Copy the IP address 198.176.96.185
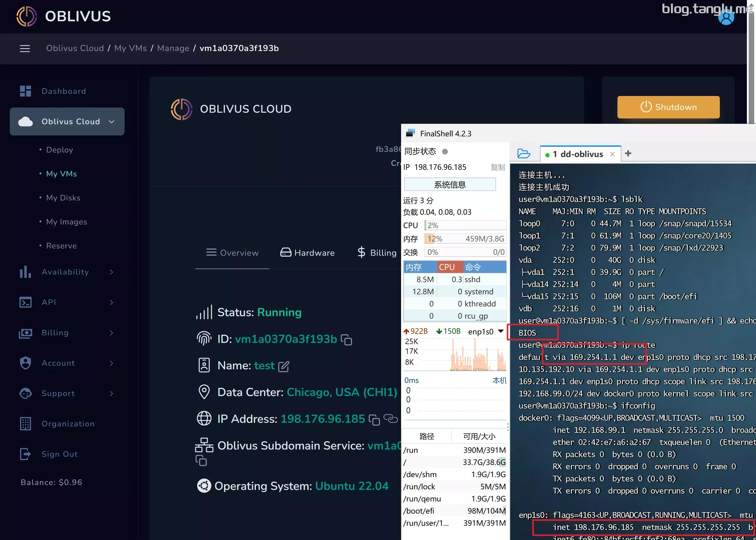 click(374, 420)
